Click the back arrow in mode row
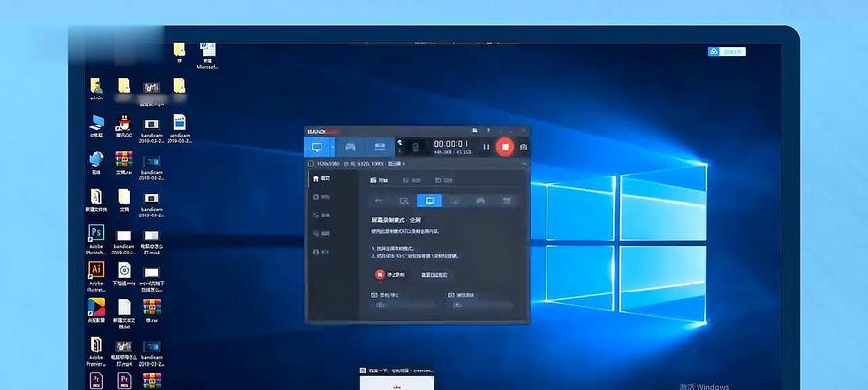Screen dimensions: 868x390 [379, 201]
